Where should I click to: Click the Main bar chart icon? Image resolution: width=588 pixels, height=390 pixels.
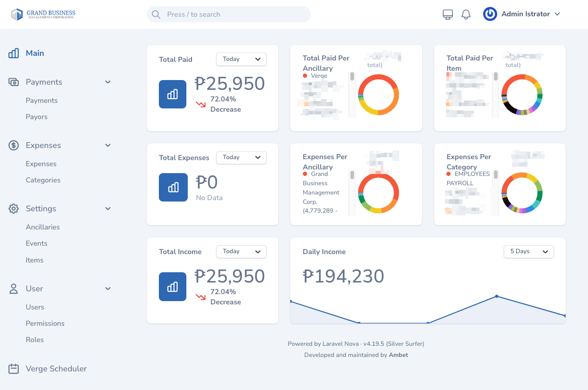point(14,53)
